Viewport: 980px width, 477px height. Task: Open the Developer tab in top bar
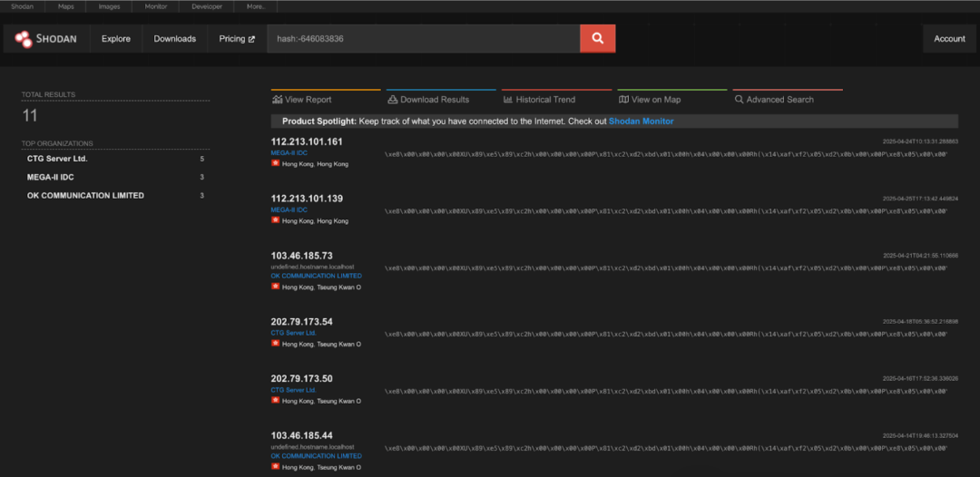(207, 6)
